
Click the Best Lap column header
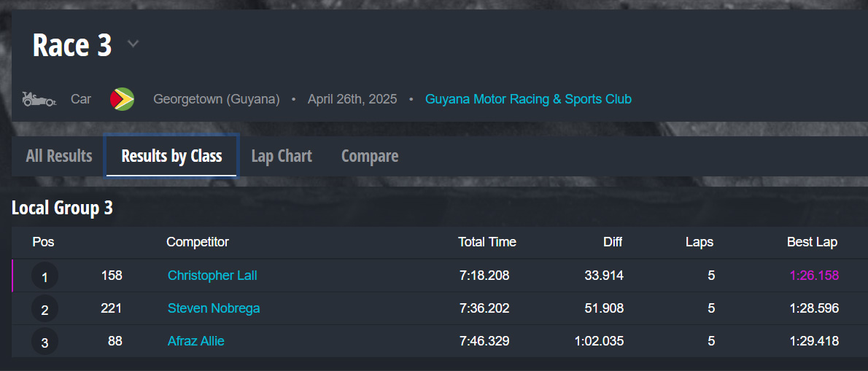click(x=812, y=242)
